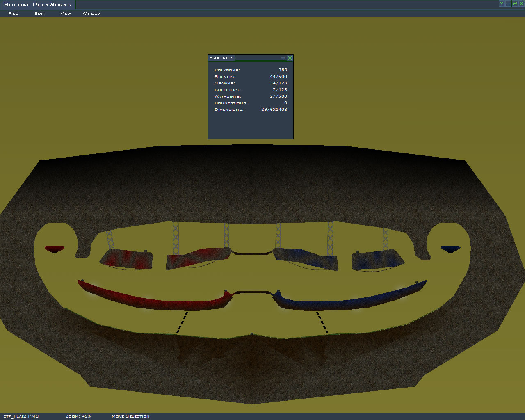Image resolution: width=525 pixels, height=420 pixels.
Task: Select the small blue flag base on the map
Action: tap(450, 249)
